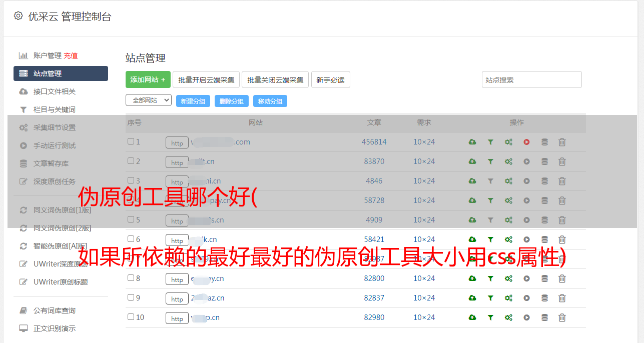The image size is (644, 343).
Task: Open 手动运行测试 in the sidebar
Action: (55, 145)
